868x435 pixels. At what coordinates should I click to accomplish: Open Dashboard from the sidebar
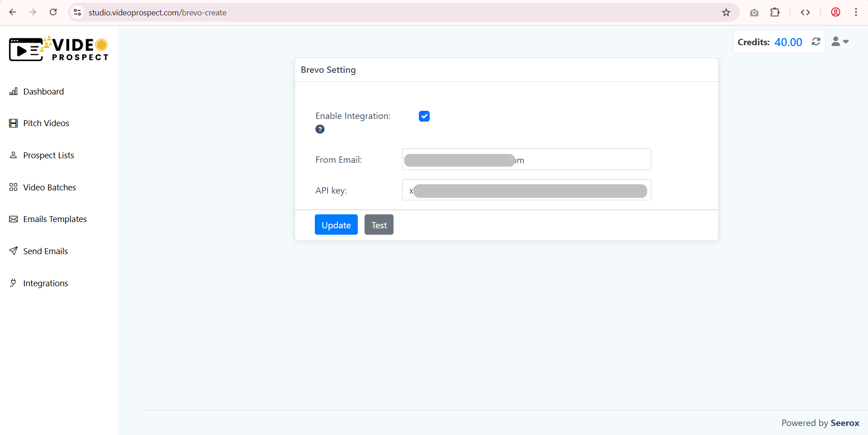[x=43, y=92]
